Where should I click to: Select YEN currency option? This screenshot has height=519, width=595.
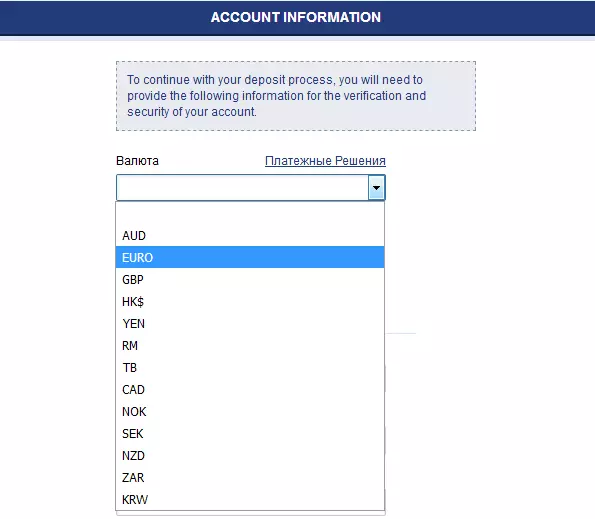coord(250,324)
